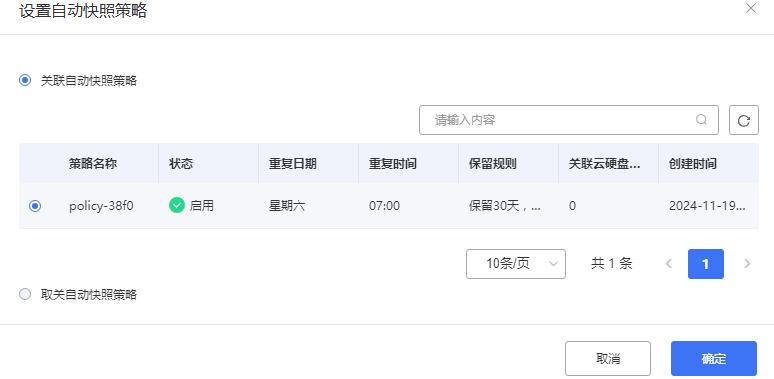Click the 关联云硬盘 column header
774x379 pixels.
click(x=604, y=164)
